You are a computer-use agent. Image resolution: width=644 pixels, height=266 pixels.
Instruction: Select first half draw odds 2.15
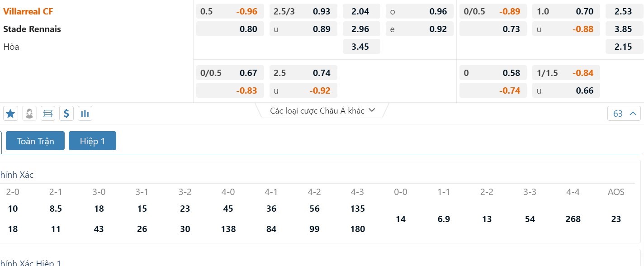[x=623, y=46]
